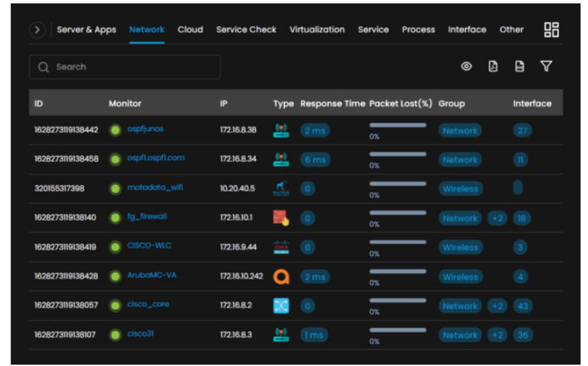Open the motadata_wifi monitor link
Image resolution: width=588 pixels, height=366 pixels.
(x=155, y=187)
